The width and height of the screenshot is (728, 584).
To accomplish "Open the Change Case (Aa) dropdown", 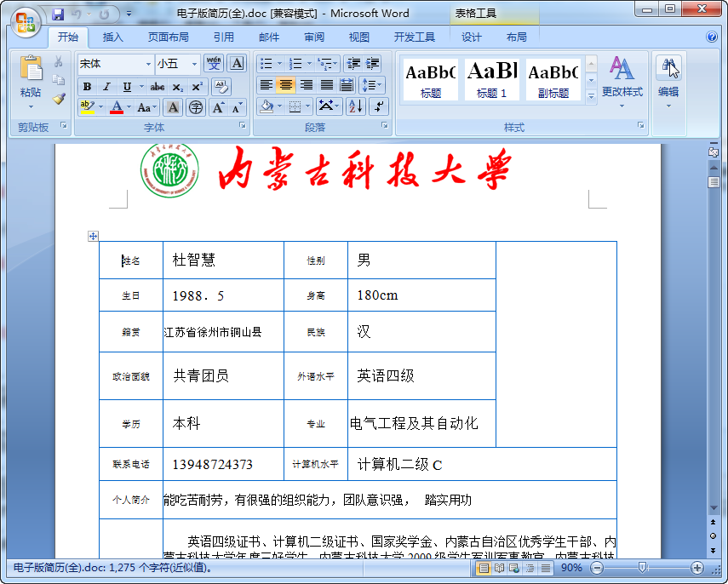I will click(147, 108).
